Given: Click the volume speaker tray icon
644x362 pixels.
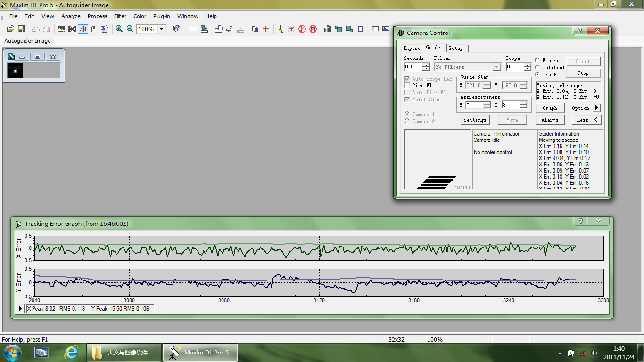Looking at the screenshot, I should click(x=594, y=353).
